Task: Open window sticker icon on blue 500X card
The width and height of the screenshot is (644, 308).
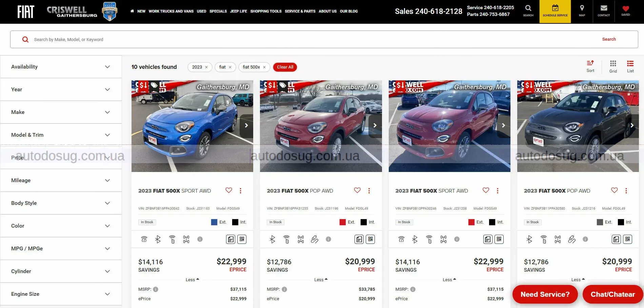Action: click(230, 239)
